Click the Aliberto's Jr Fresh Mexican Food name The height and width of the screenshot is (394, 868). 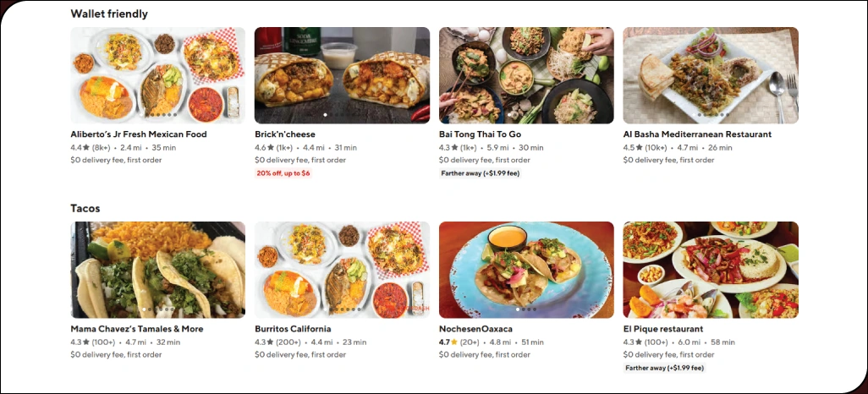click(139, 134)
